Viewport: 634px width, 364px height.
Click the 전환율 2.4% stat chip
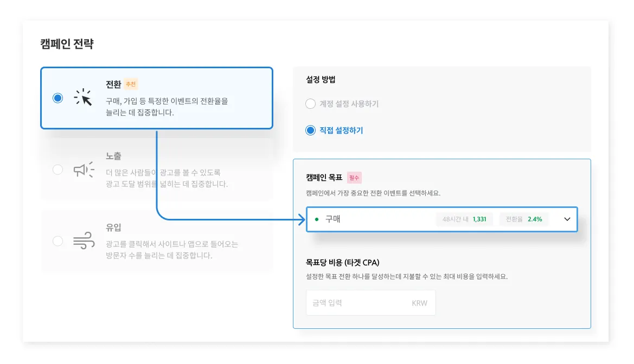(524, 219)
